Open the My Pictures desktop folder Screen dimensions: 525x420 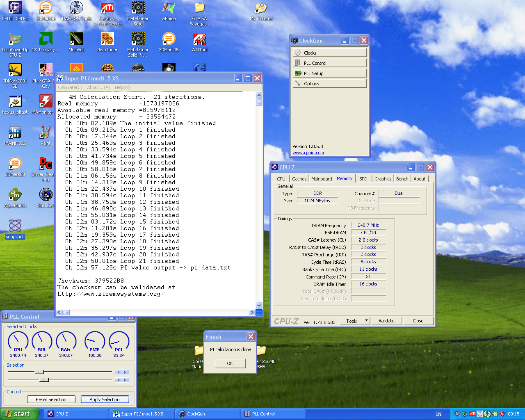261,11
